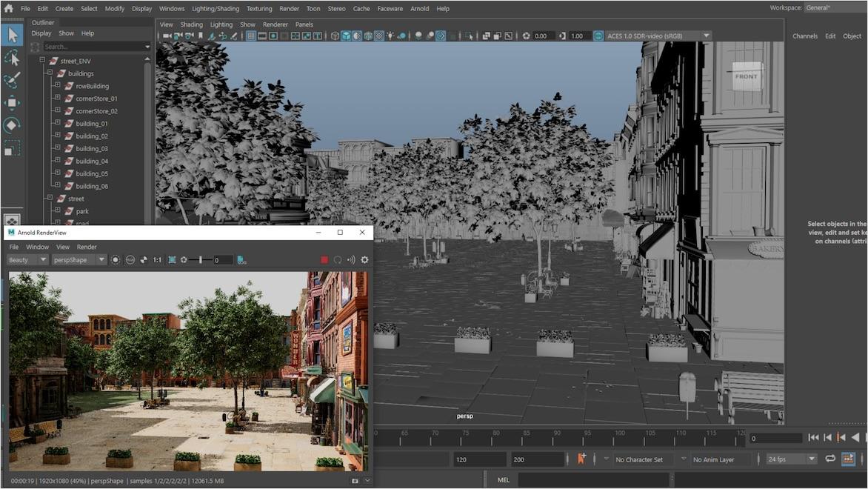Collapse the buildings group in the Outliner
Screen dimensions: 868x489
[50, 73]
